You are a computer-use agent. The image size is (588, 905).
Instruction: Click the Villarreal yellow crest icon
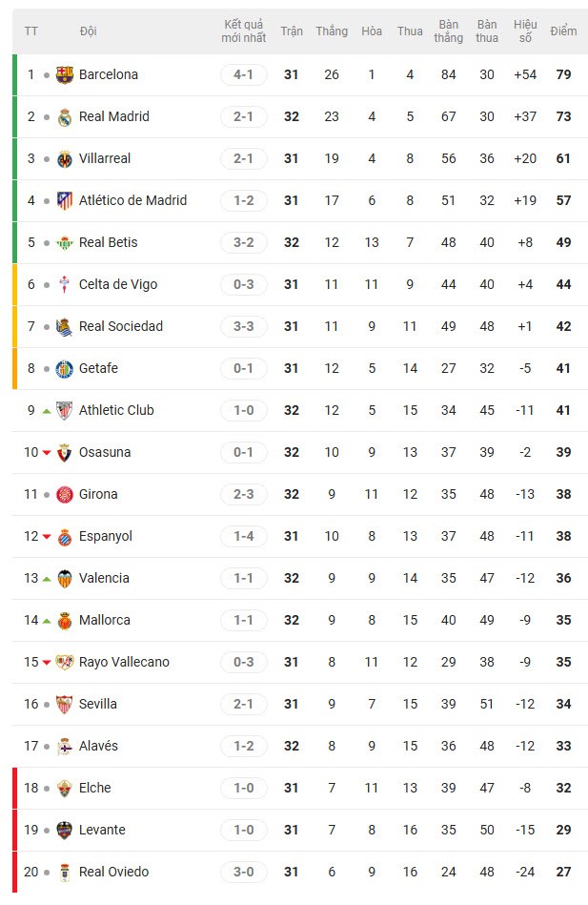point(65,158)
